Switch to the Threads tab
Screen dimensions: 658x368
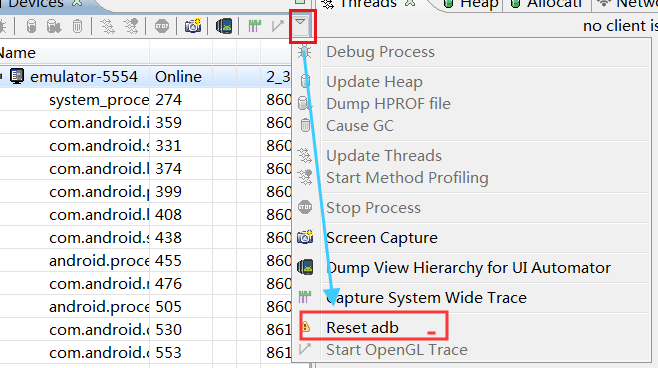pos(369,4)
